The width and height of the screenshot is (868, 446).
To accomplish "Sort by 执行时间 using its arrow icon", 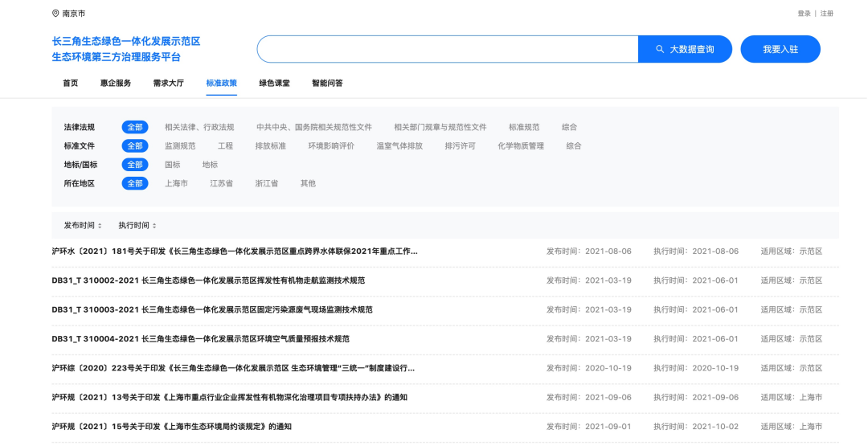I will point(154,226).
